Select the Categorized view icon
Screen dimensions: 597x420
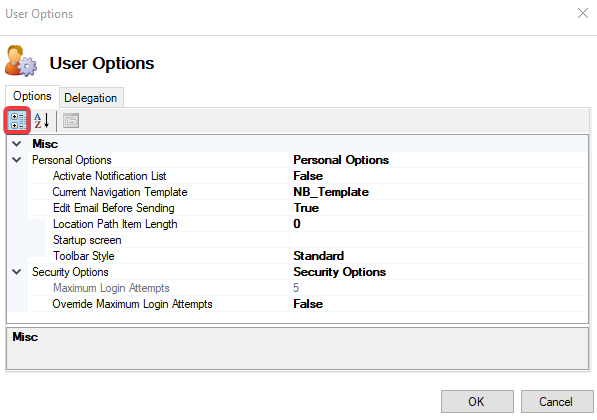click(18, 121)
